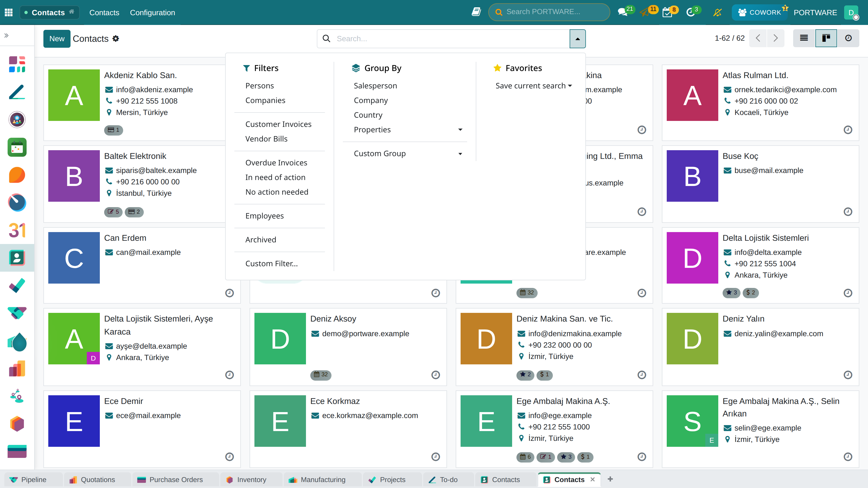868x488 pixels.
Task: Toggle the Persons filter
Action: pos(260,86)
